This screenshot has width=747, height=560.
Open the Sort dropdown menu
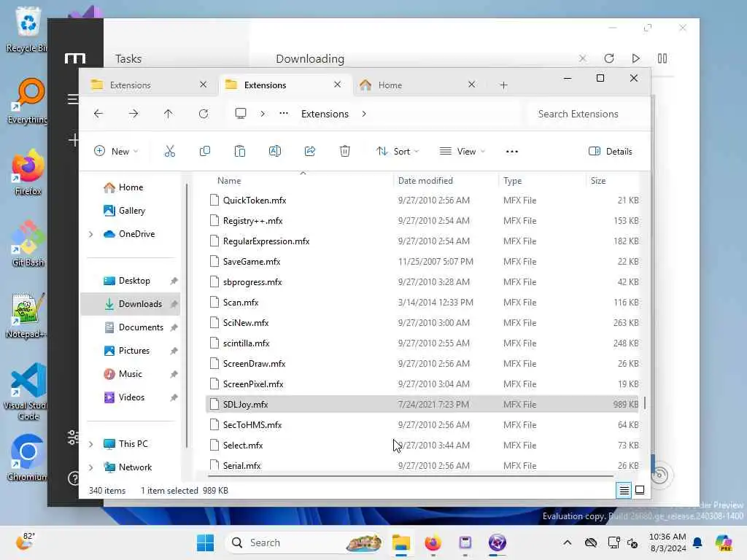(398, 152)
